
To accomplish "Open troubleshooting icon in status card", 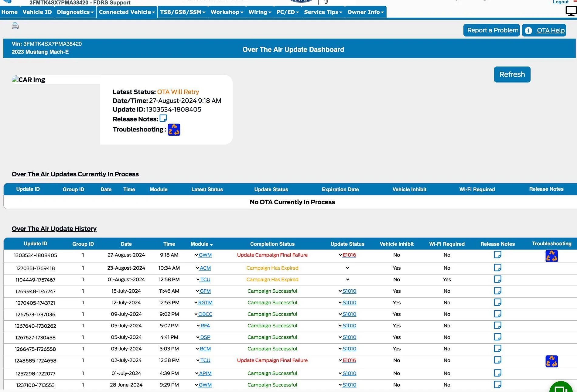I will coord(174,130).
